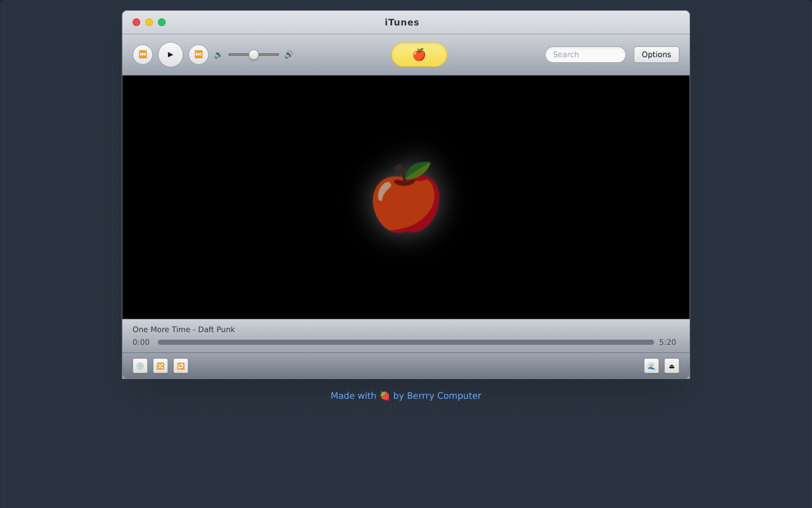Expand the visualizer panel button
This screenshot has height=508, width=812.
click(652, 366)
